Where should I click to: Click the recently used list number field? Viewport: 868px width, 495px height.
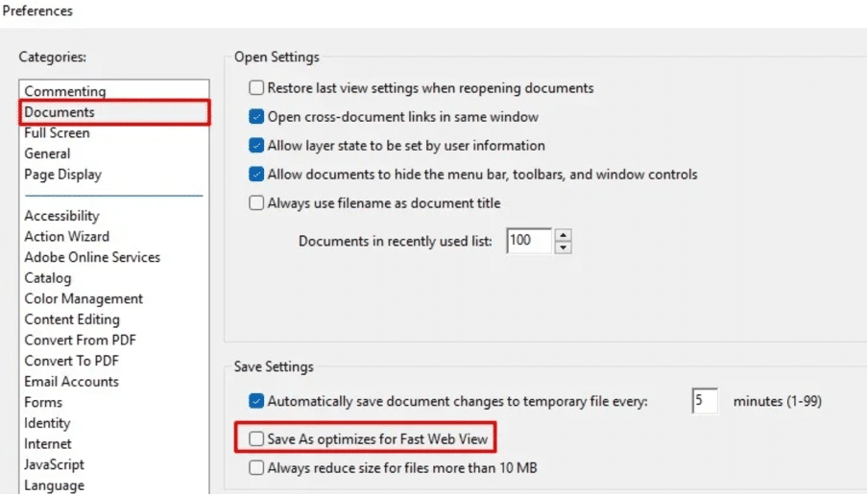point(529,241)
